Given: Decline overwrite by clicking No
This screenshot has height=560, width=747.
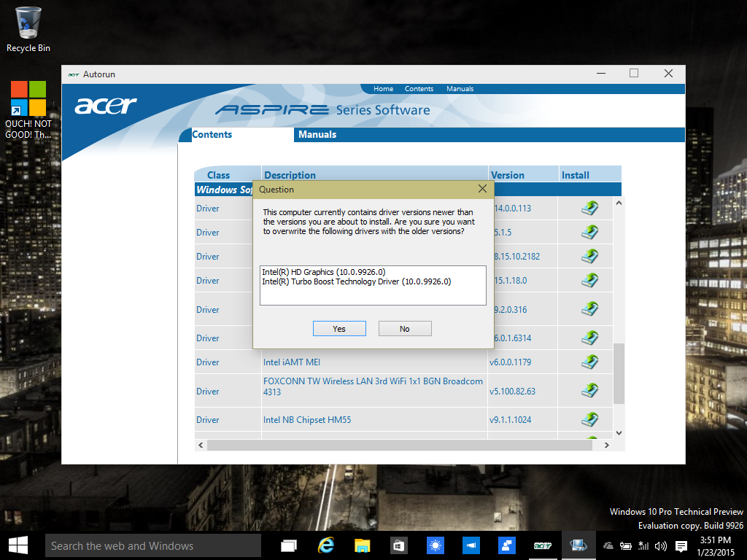Looking at the screenshot, I should tap(405, 329).
